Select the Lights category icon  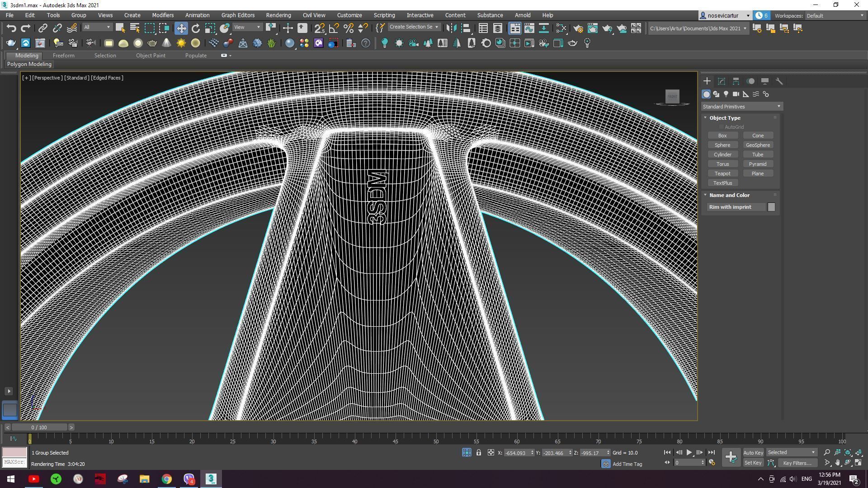[726, 94]
